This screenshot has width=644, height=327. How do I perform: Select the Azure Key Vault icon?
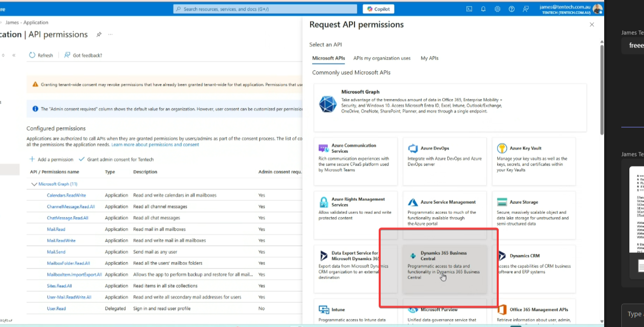click(x=502, y=148)
